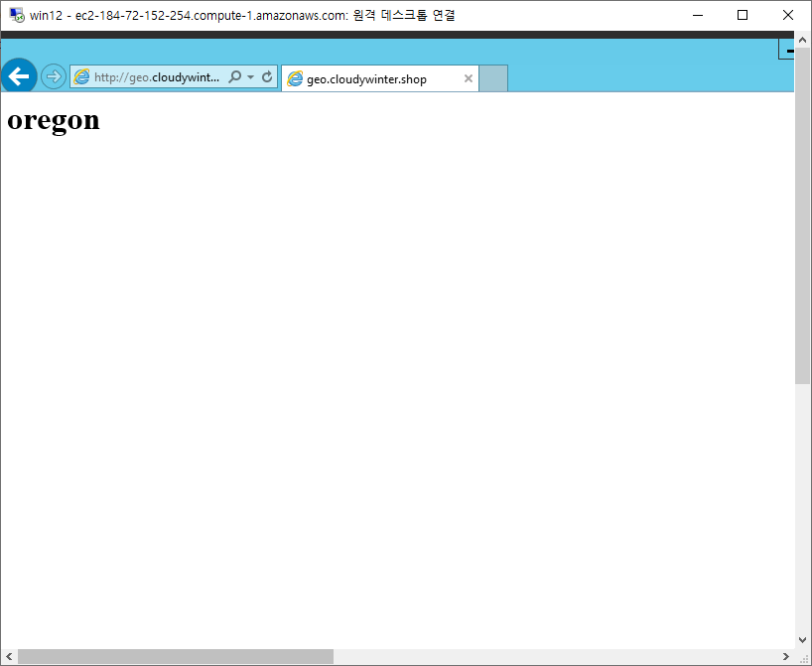Click the oregon heading text
Screen dimensions: 812x666
click(x=54, y=120)
